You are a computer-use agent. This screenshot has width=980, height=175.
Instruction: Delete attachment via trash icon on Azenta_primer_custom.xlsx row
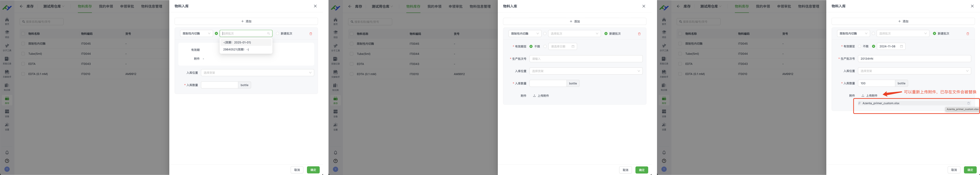tap(969, 103)
